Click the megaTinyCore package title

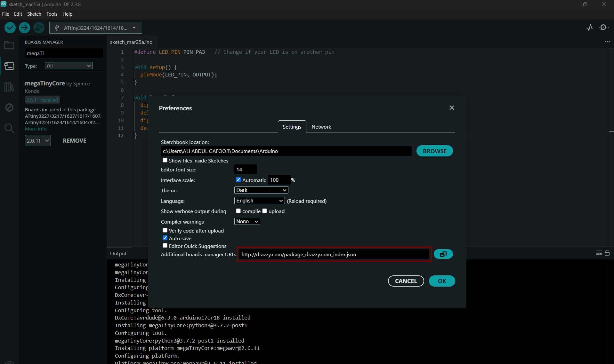tap(45, 83)
